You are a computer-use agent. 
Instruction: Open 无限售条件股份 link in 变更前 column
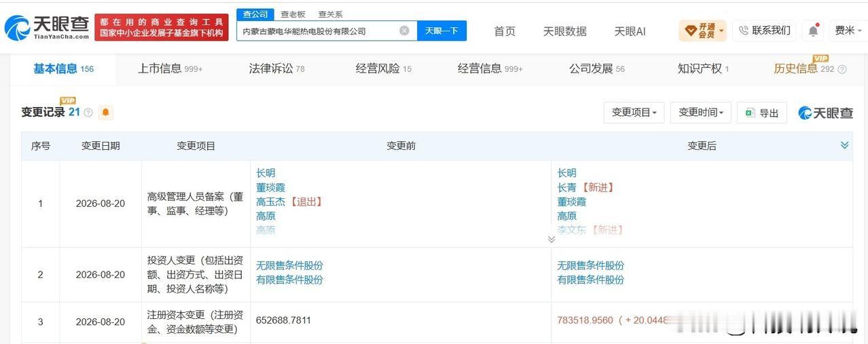click(x=289, y=265)
